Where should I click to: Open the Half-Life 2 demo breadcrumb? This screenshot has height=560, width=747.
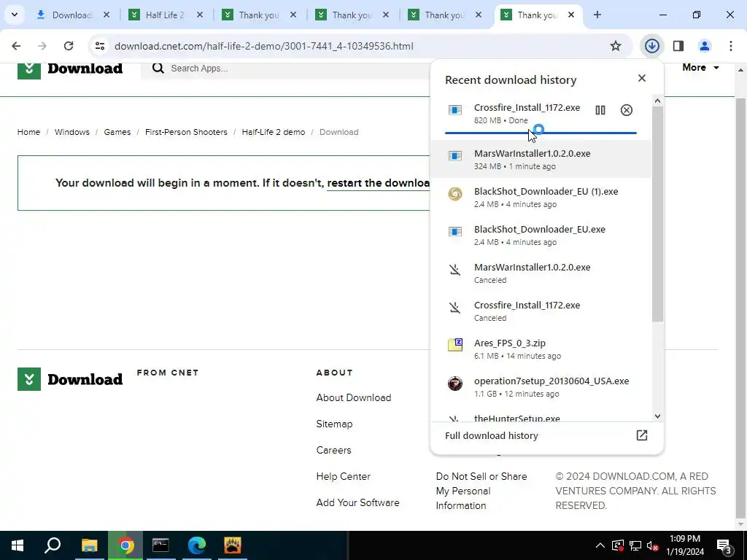(274, 132)
